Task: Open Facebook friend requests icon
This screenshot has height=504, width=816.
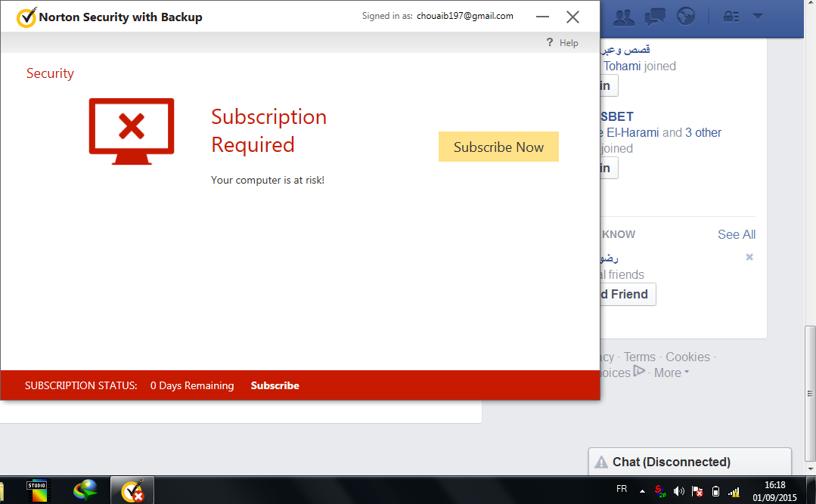Action: [x=623, y=17]
